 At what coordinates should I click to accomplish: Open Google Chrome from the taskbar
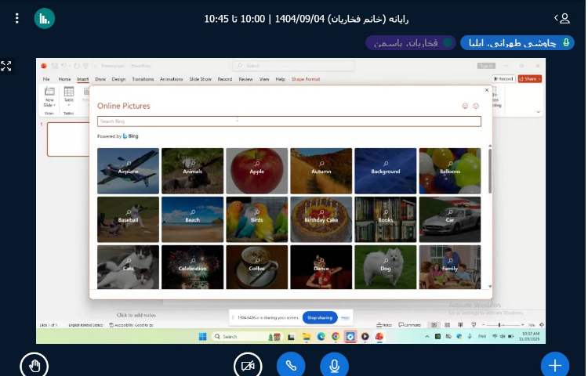[x=336, y=336]
